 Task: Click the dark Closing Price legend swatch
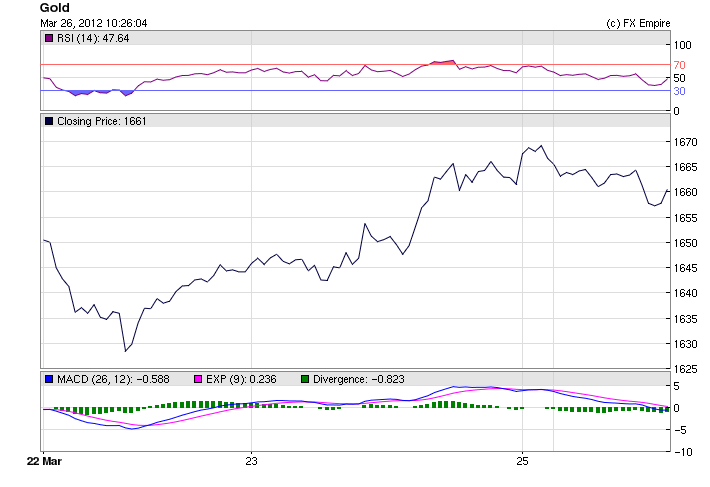click(49, 121)
